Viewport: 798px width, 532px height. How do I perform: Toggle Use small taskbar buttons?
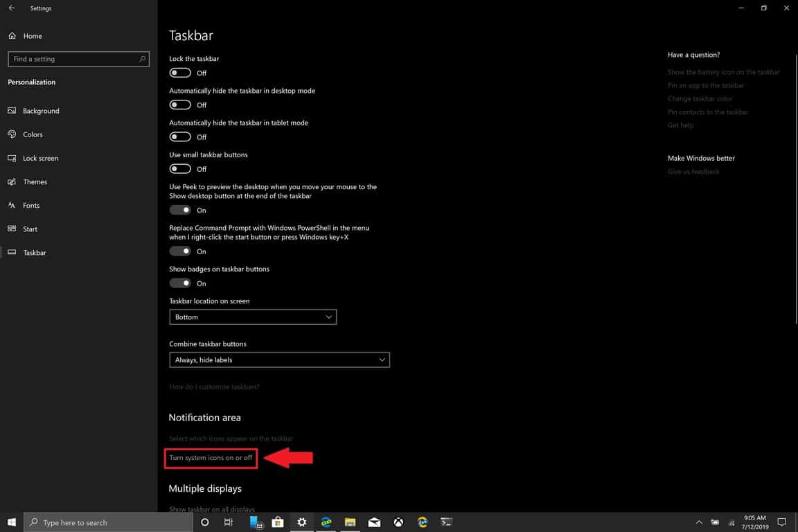pyautogui.click(x=180, y=169)
